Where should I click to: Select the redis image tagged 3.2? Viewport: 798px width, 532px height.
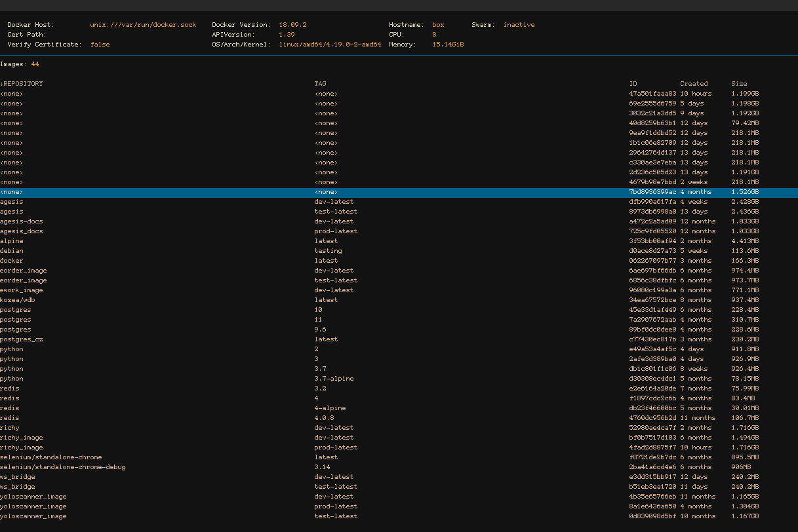(399, 389)
